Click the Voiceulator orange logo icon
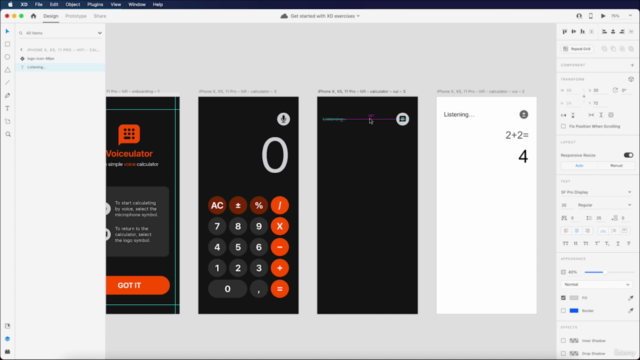Screen dimensions: 640x360 click(129, 134)
